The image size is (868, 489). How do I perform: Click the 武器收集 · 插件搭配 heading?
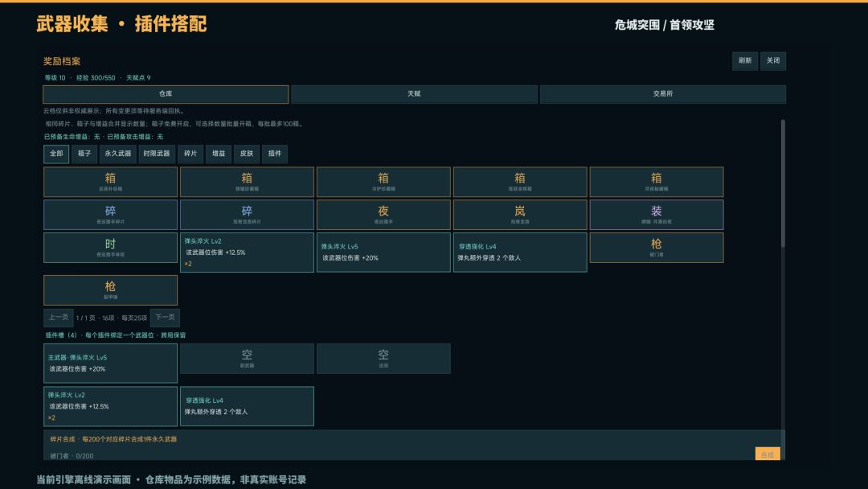point(122,24)
